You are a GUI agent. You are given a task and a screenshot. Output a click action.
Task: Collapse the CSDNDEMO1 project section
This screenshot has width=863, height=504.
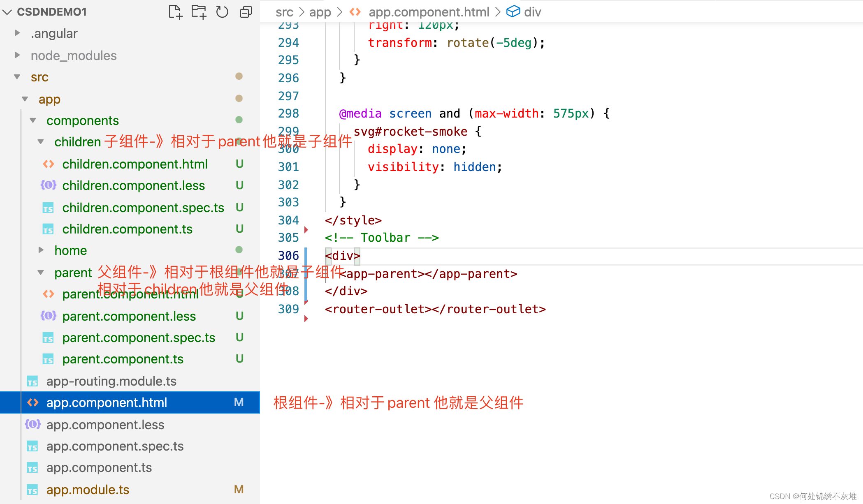point(7,12)
